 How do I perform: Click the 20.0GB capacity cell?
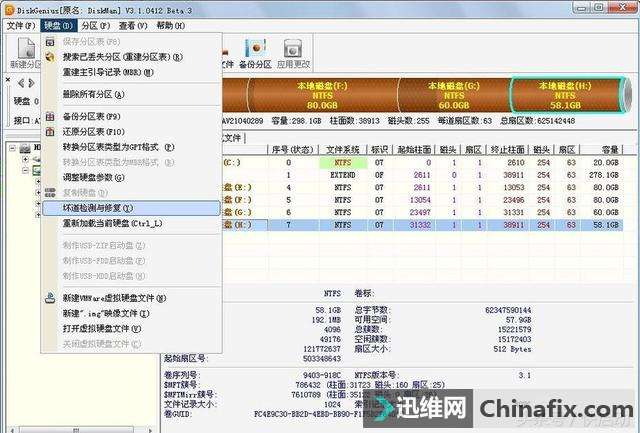click(x=606, y=162)
